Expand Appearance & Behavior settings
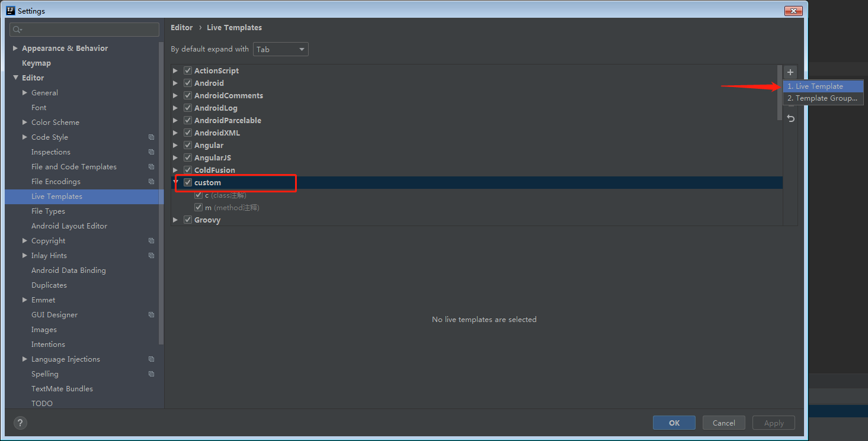Screen dimensions: 868x441 click(x=15, y=48)
